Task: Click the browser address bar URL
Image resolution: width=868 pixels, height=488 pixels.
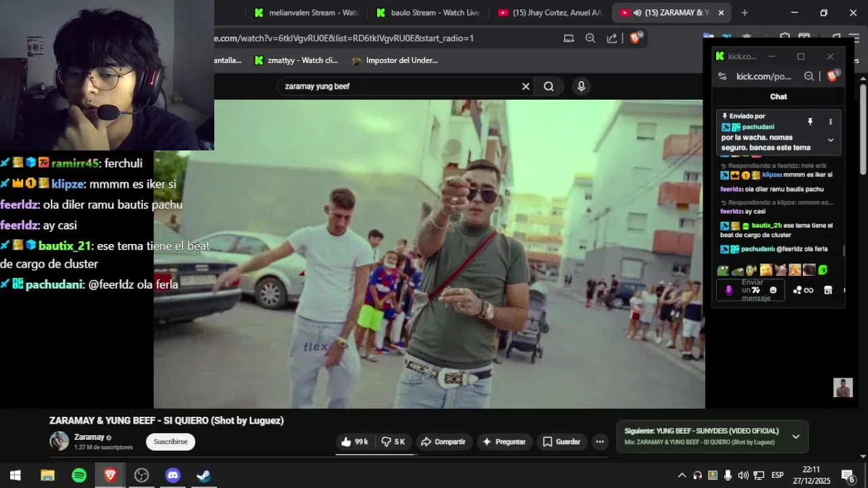Action: 344,39
